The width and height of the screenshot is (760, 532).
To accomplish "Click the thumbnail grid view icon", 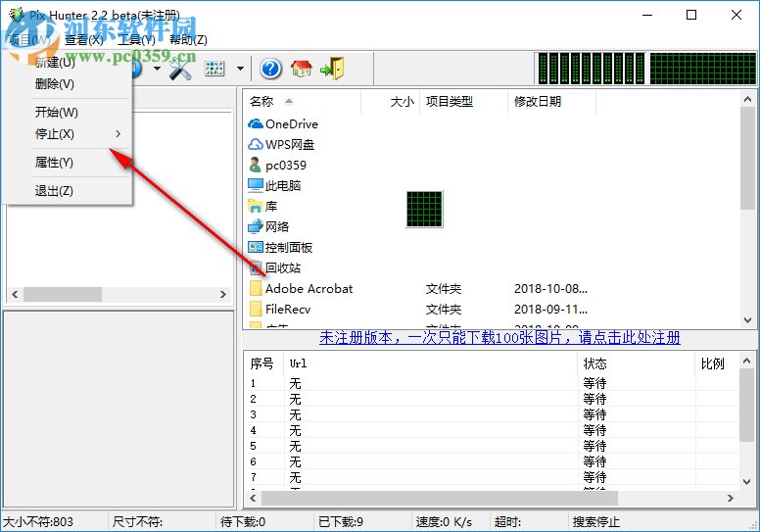I will pyautogui.click(x=214, y=69).
